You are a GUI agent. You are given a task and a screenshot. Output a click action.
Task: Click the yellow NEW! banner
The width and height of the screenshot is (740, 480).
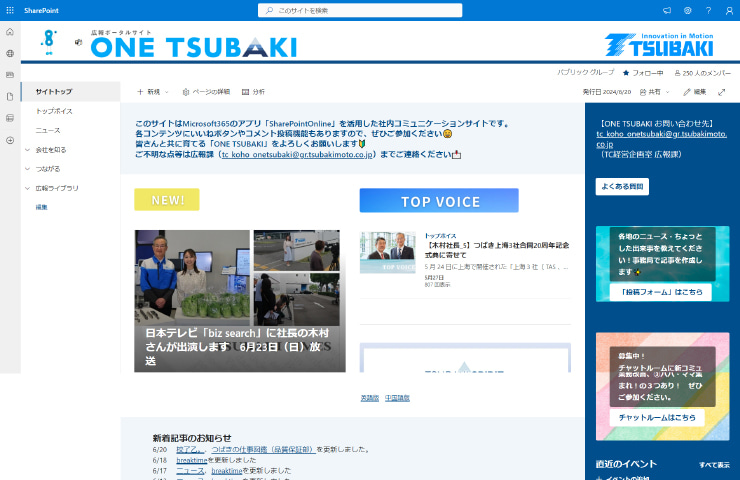167,200
